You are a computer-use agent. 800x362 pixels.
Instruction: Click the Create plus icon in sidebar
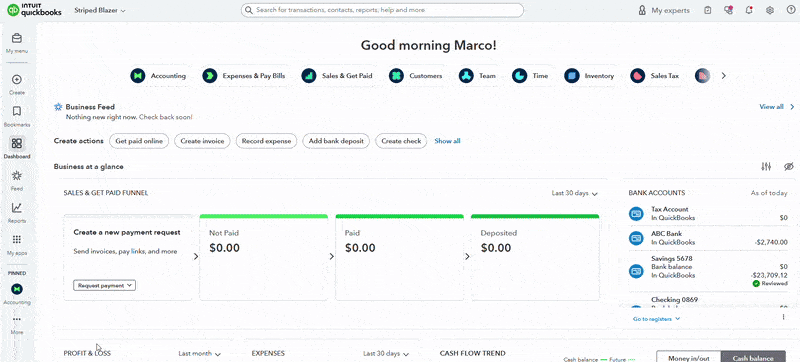[17, 80]
